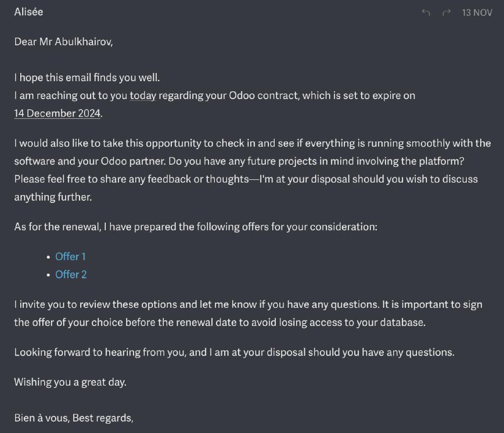Click the bullet point before Offer 2
The height and width of the screenshot is (433, 504).
tap(49, 275)
